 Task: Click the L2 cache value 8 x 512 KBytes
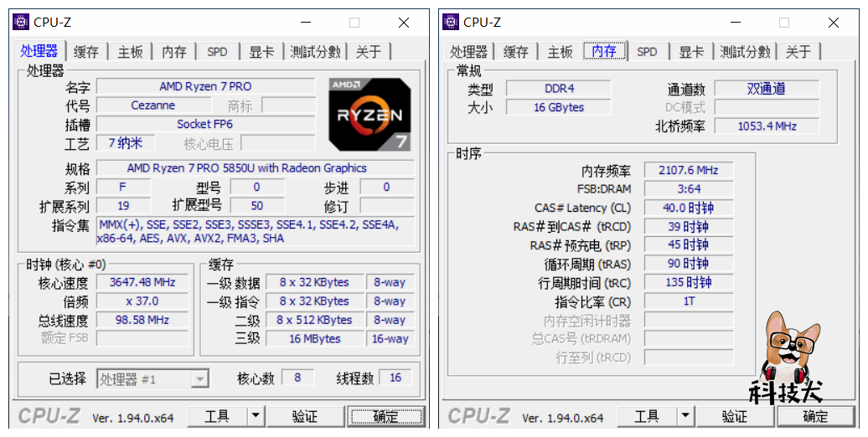pyautogui.click(x=314, y=320)
